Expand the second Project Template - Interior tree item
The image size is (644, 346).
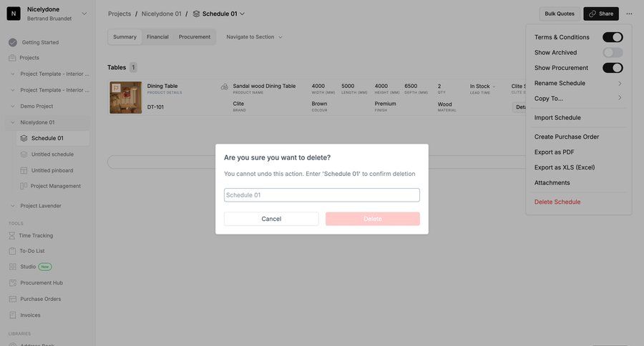[x=13, y=90]
